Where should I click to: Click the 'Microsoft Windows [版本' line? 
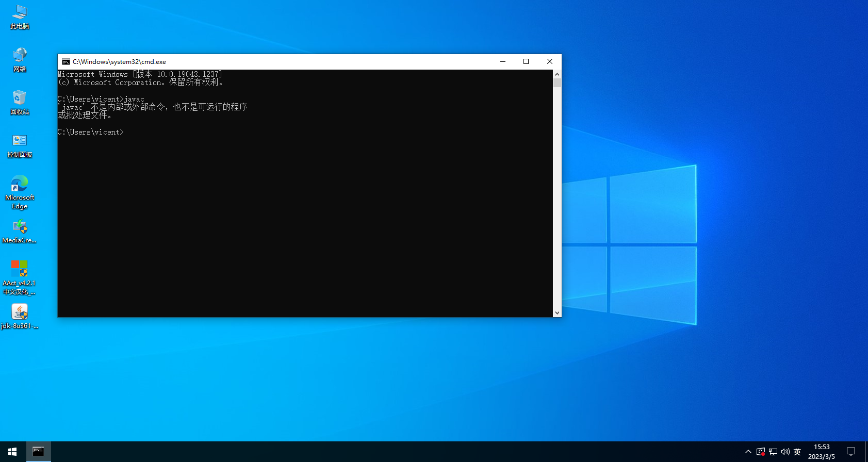point(140,74)
